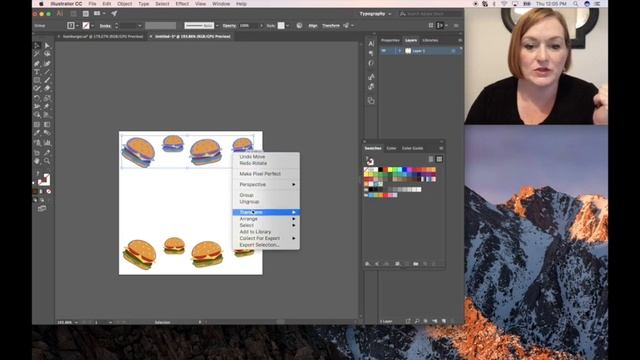
Task: Choose Transform in context menu
Action: (x=266, y=212)
